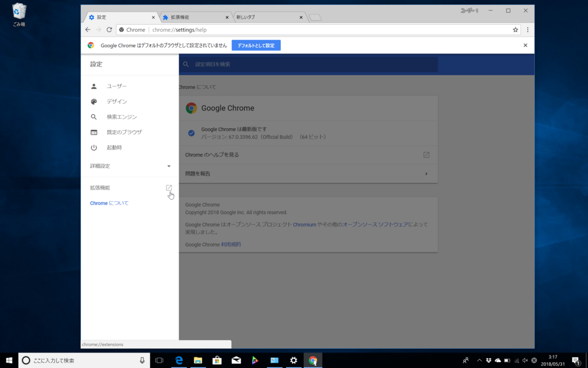Image resolution: width=588 pixels, height=368 pixels.
Task: Click the Chrome icon in taskbar
Action: click(313, 361)
